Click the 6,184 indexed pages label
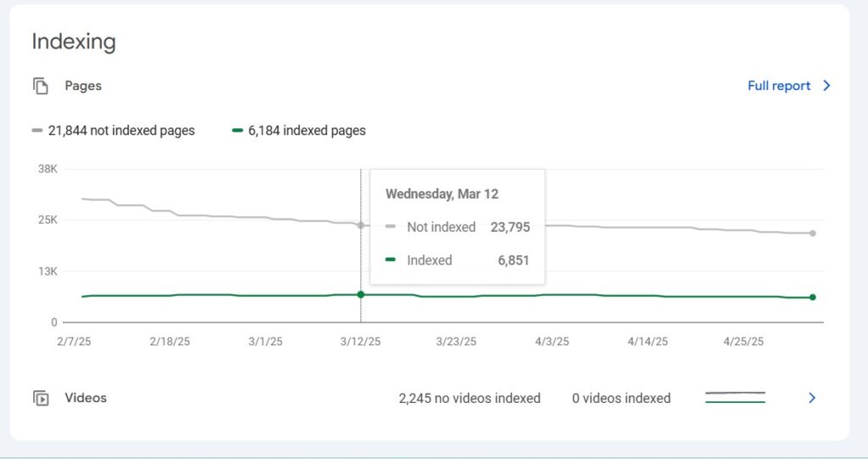 [x=307, y=131]
